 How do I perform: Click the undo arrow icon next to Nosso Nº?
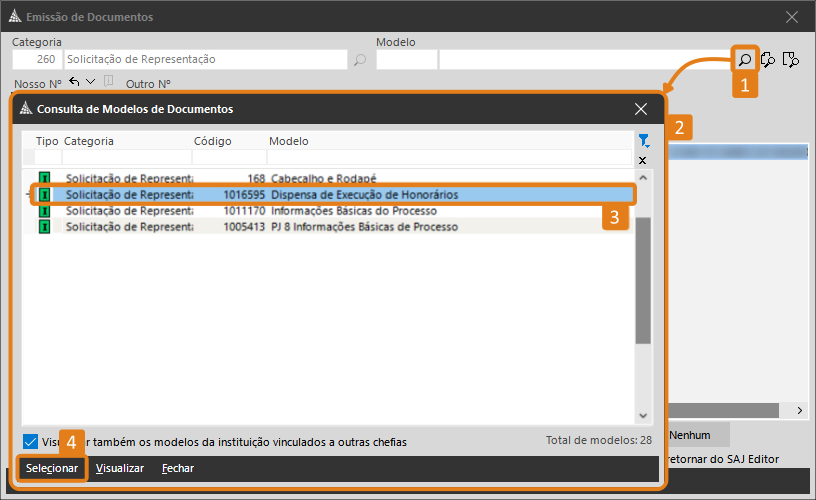(74, 82)
